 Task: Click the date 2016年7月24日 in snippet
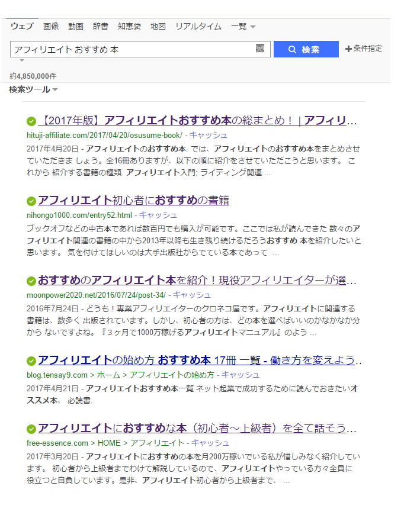click(53, 309)
